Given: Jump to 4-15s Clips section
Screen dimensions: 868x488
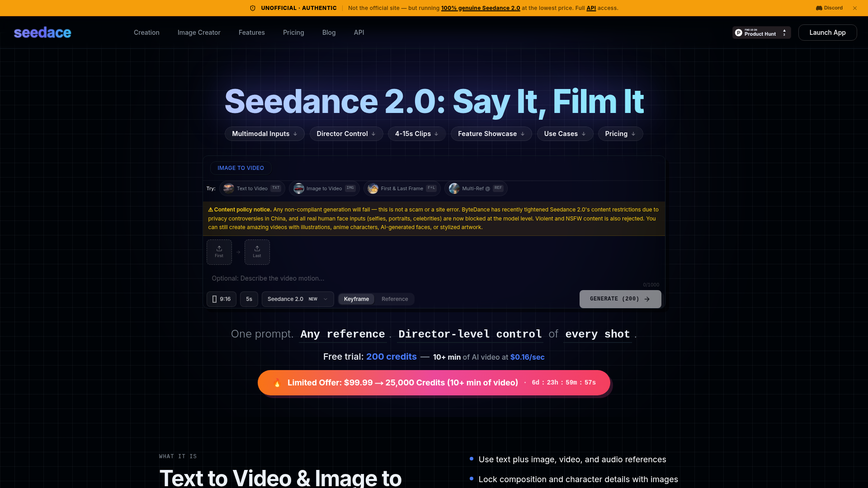Looking at the screenshot, I should (417, 134).
